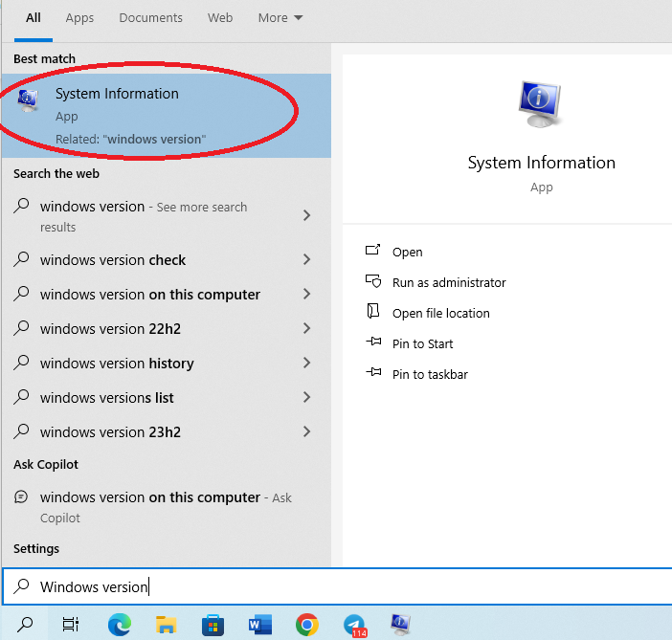Click the taskbar Search magnifier icon
This screenshot has width=672, height=640.
pyautogui.click(x=25, y=625)
